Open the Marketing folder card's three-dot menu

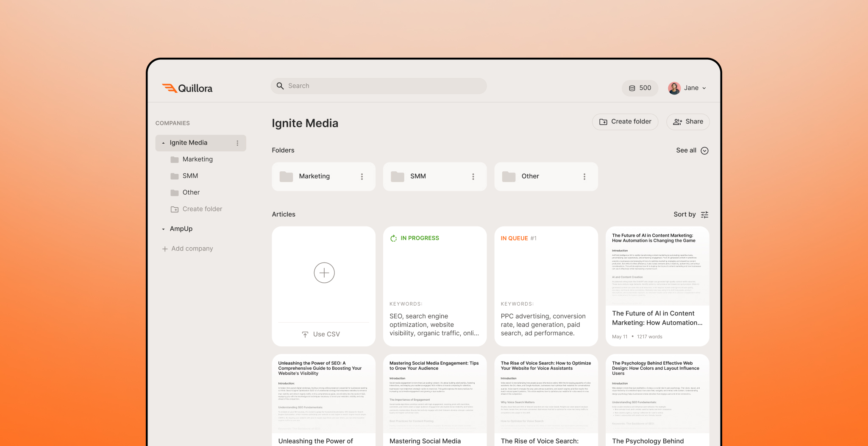pos(362,177)
